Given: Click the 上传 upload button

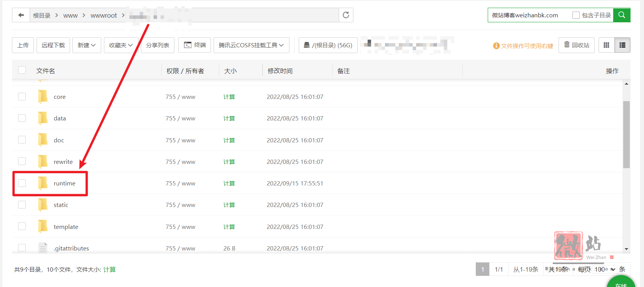Looking at the screenshot, I should tap(23, 45).
